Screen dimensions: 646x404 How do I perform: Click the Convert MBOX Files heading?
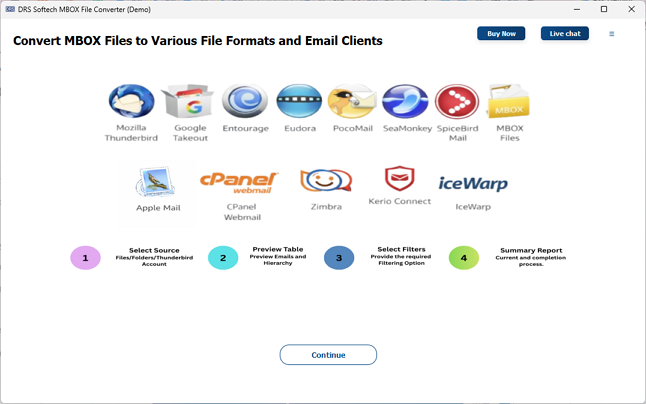[x=198, y=41]
